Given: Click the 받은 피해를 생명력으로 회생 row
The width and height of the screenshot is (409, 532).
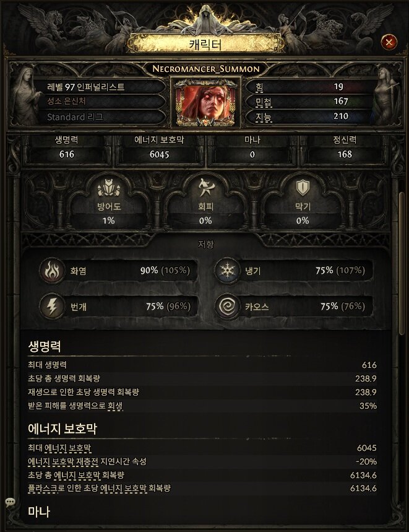Looking at the screenshot, I should click(x=202, y=406).
